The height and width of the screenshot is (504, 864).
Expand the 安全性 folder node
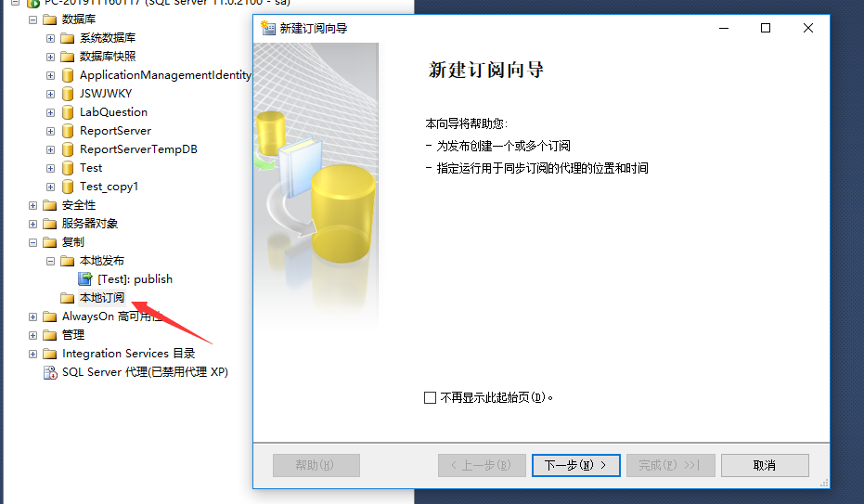[33, 205]
